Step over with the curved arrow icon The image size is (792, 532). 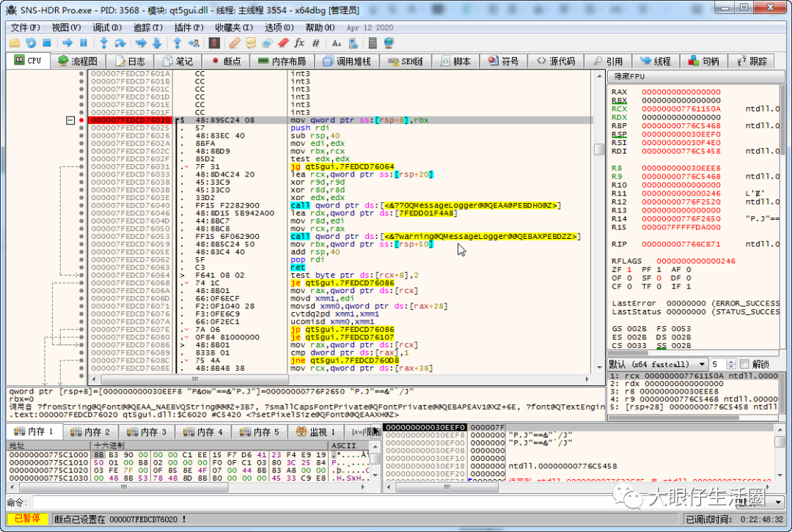click(x=120, y=43)
